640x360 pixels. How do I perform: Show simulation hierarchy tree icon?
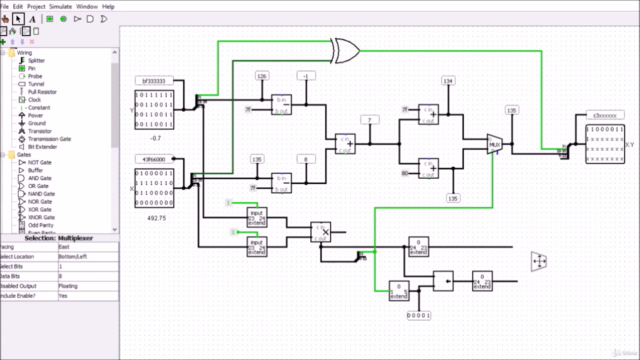(x=13, y=31)
